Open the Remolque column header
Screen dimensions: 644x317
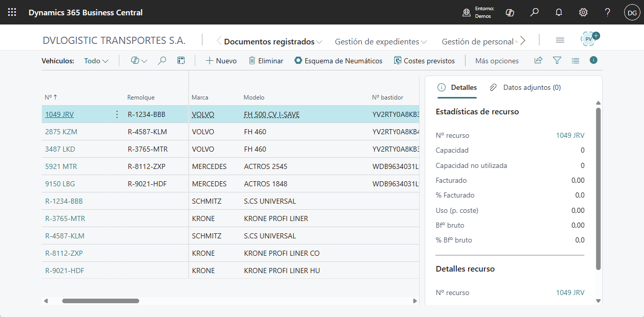click(141, 97)
